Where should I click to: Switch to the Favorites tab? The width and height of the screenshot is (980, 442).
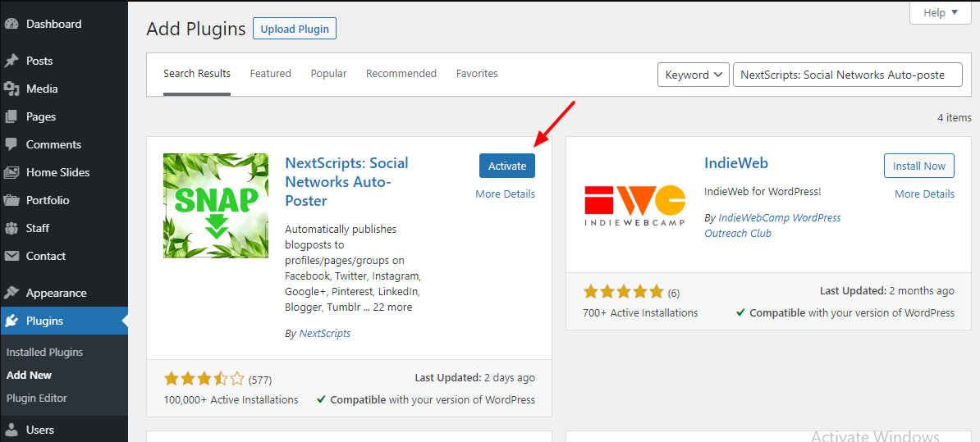[477, 74]
